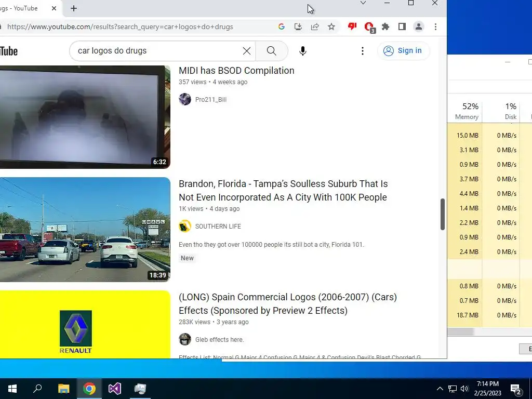Open the Extensions puzzle piece menu

point(385,26)
